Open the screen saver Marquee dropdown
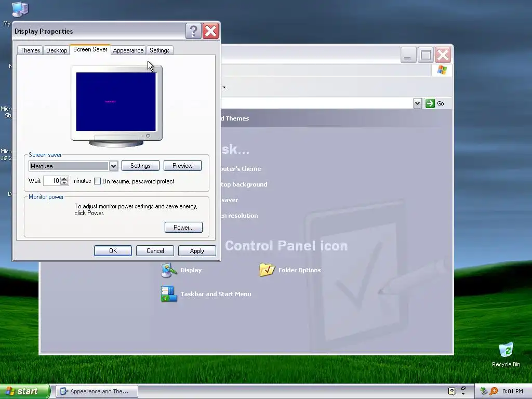532x399 pixels. 113,166
